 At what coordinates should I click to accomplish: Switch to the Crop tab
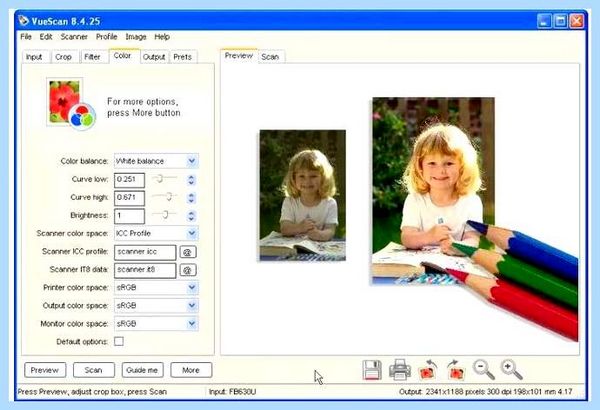[x=64, y=57]
